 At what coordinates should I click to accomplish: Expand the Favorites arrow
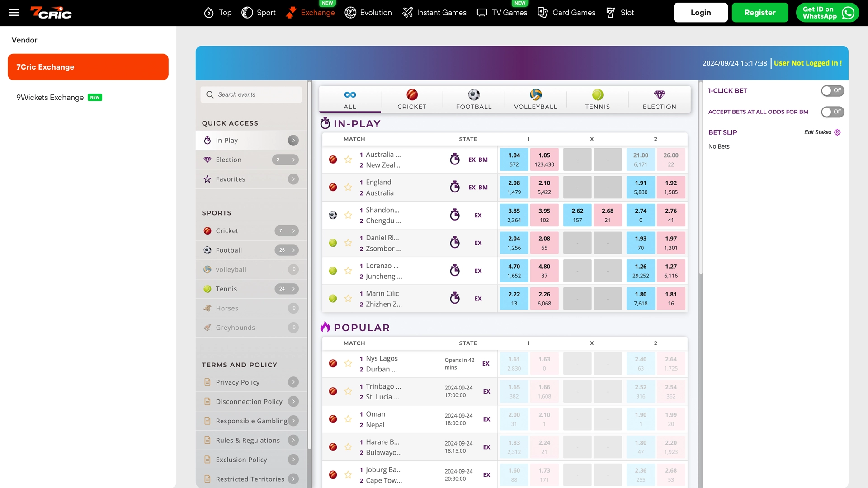(293, 179)
